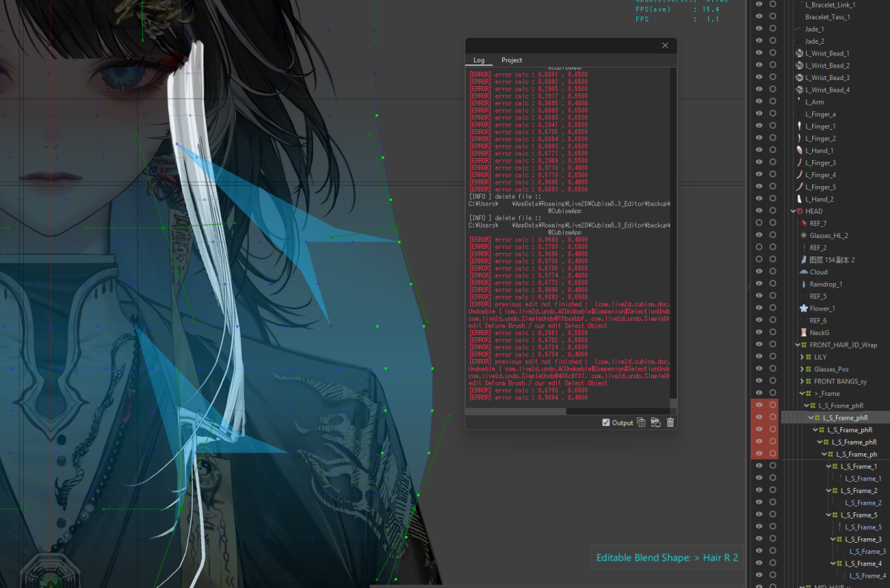Image resolution: width=890 pixels, height=588 pixels.
Task: Collapse the HEAD group
Action: (793, 211)
